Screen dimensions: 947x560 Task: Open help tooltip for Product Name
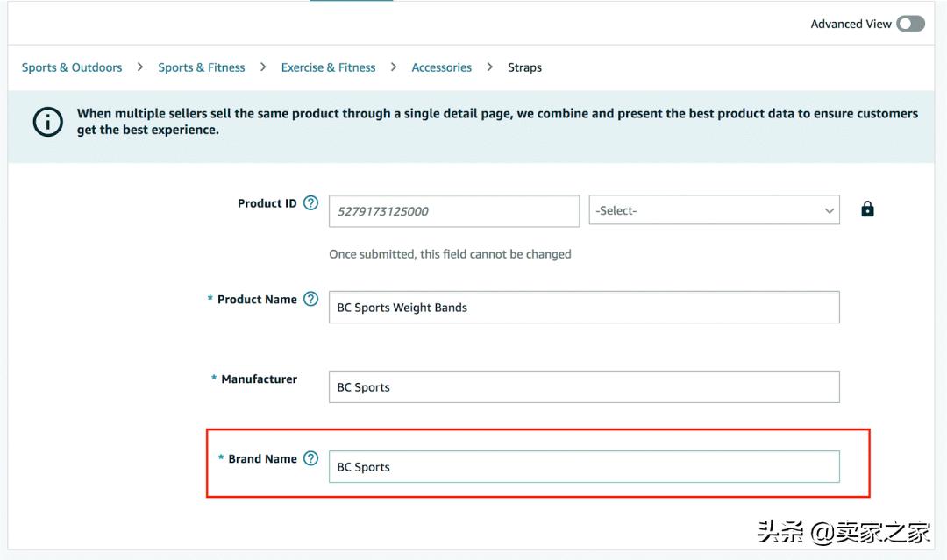click(310, 299)
